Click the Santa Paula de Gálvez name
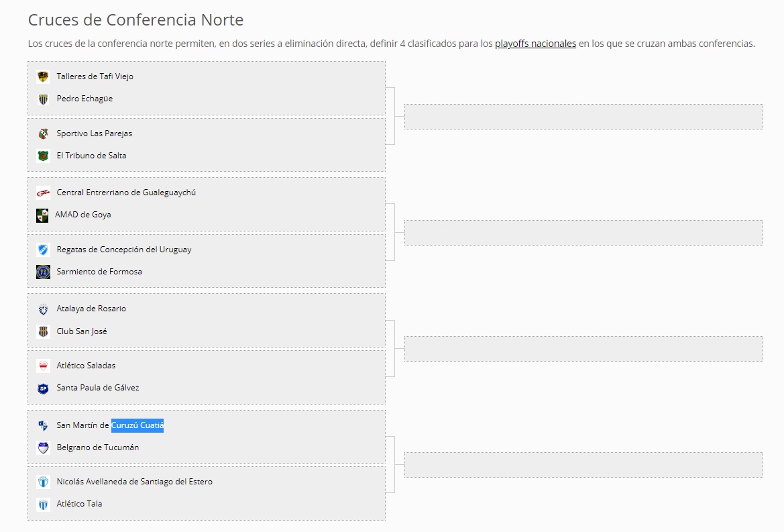This screenshot has height=532, width=784. coord(97,388)
